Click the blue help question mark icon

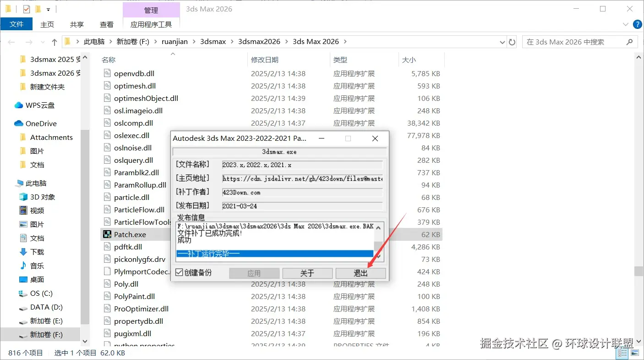coord(637,24)
